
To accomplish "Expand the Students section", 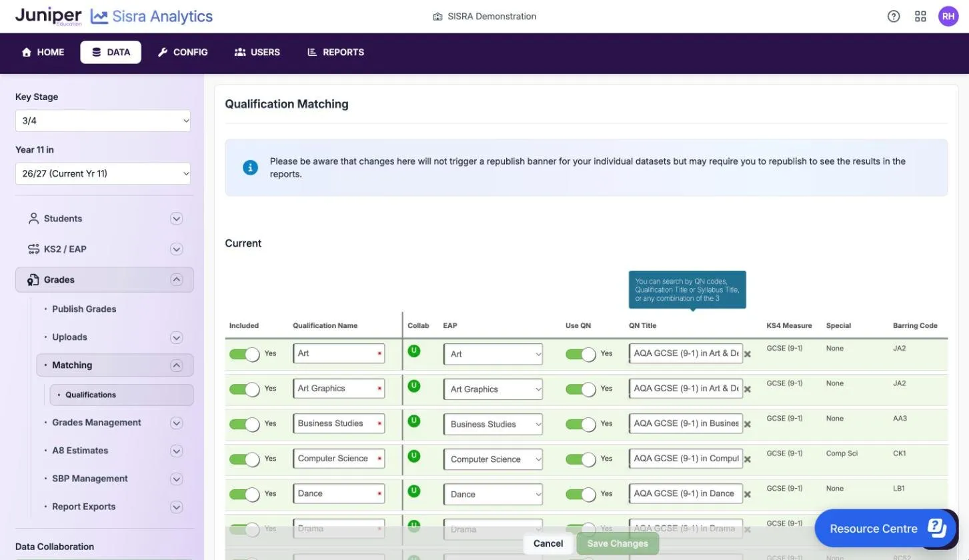I will (176, 219).
